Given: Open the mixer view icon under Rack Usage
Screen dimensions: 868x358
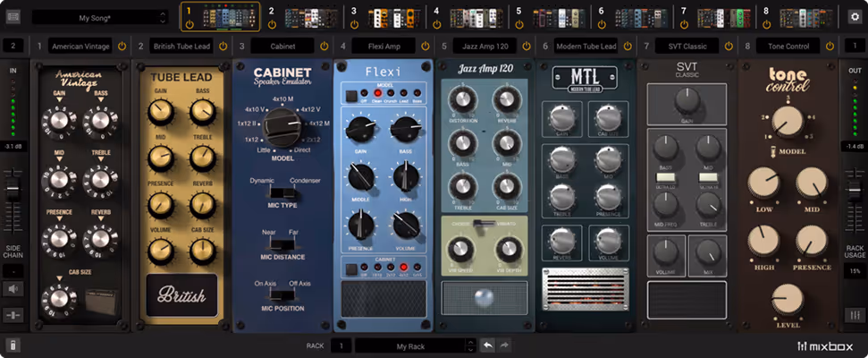Looking at the screenshot, I should coord(855,315).
